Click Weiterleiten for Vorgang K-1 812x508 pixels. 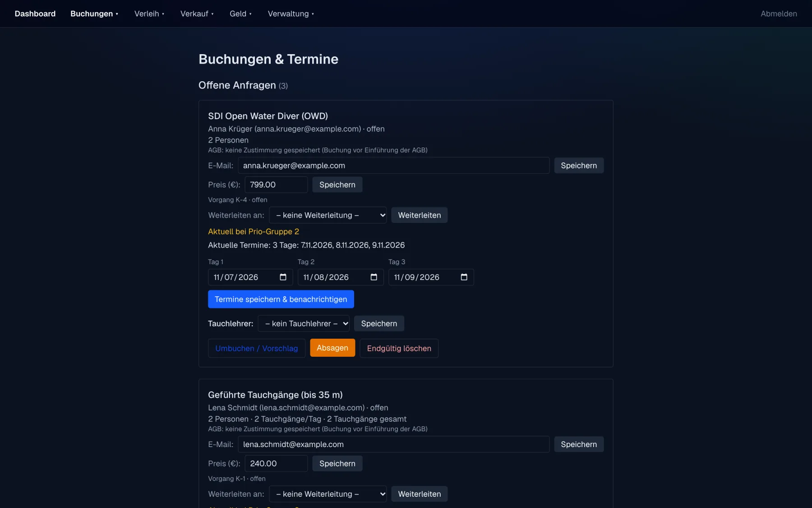[420, 494]
